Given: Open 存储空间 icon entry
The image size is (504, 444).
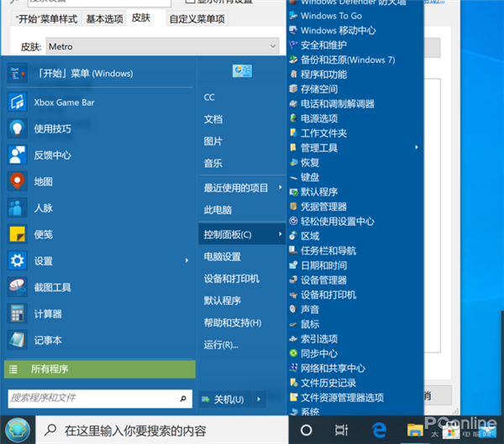Looking at the screenshot, I should (293, 89).
